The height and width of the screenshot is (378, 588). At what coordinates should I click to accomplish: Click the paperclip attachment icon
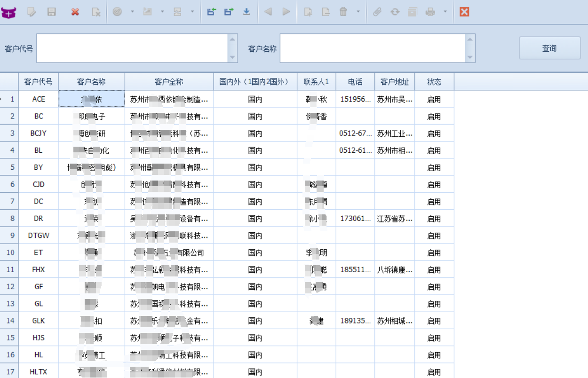(377, 12)
